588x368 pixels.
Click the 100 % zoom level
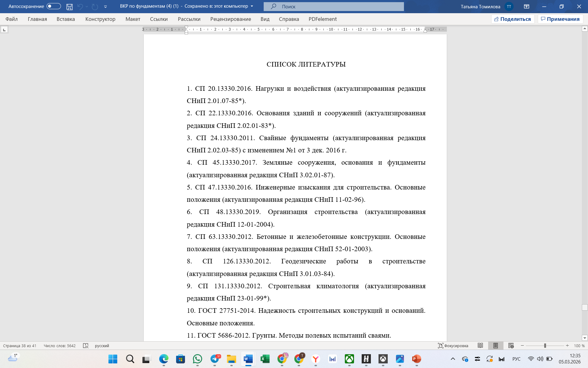579,346
